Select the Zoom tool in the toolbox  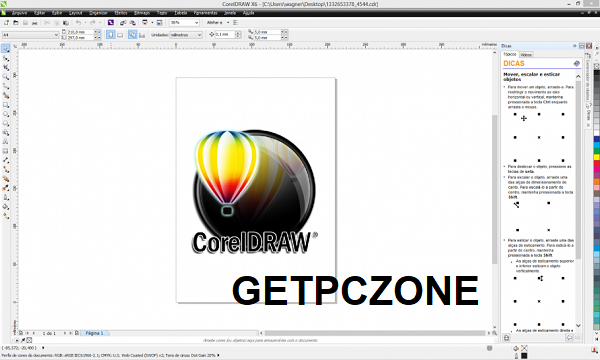click(x=6, y=77)
